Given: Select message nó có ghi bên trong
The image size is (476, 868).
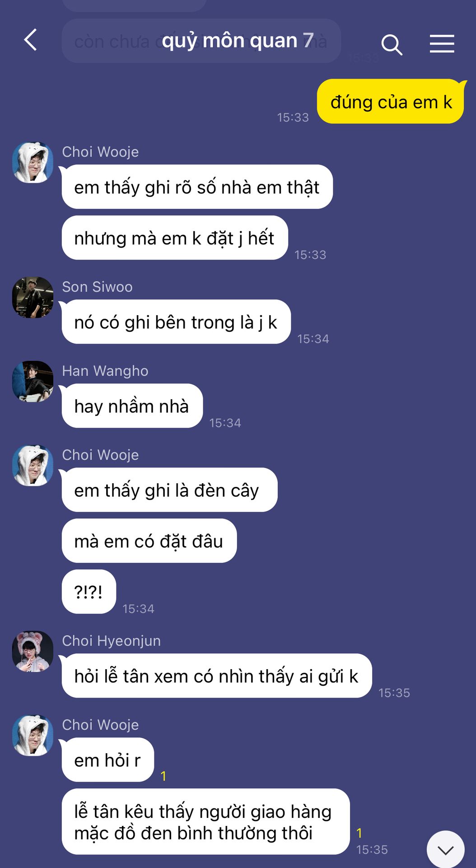Looking at the screenshot, I should click(176, 322).
